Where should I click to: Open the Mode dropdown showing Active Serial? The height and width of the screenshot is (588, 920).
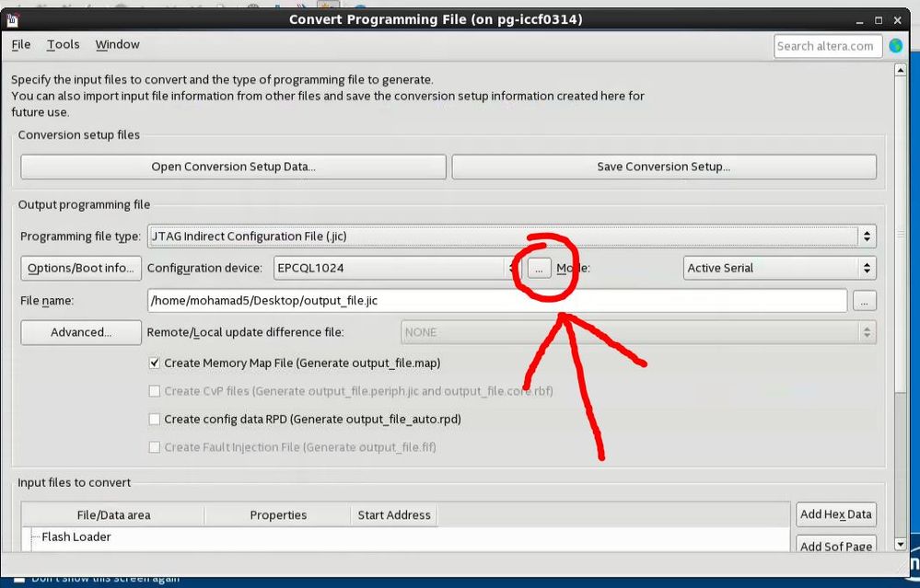pos(780,268)
